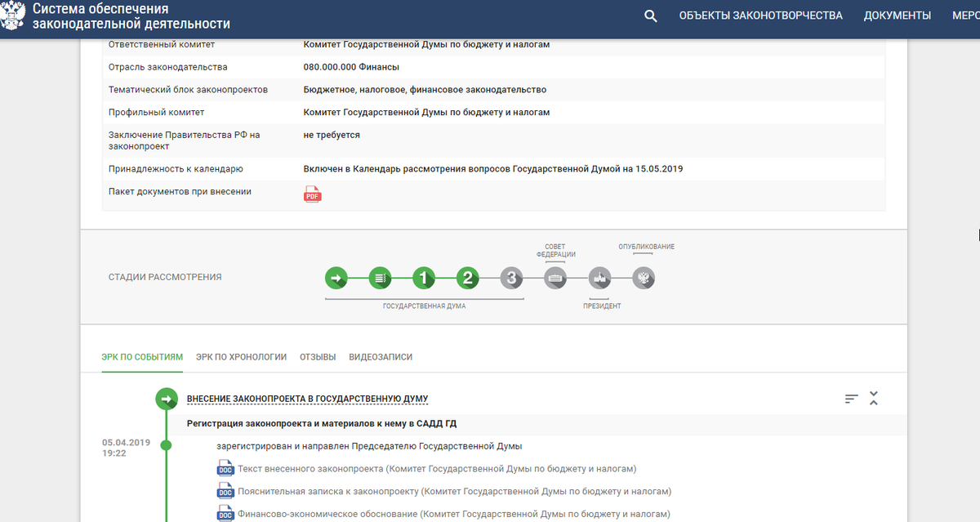Screen dimensions: 980x522
Task: Click the state emblem logo in header
Action: [11, 16]
